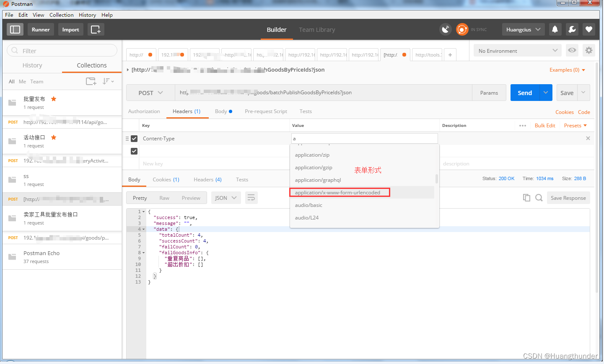Click the suggestion list scrollbar thumb
Image resolution: width=604 pixels, height=364 pixels.
tap(437, 179)
